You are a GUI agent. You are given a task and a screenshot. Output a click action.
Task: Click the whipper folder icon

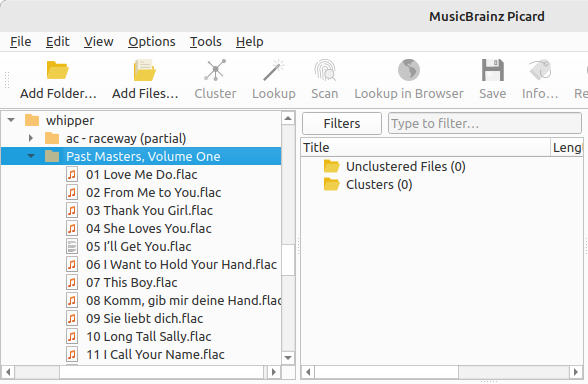[32, 120]
